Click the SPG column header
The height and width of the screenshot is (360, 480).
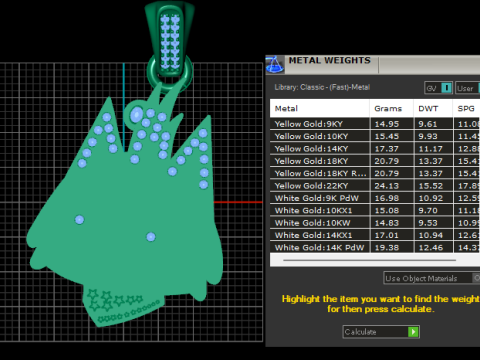pos(466,108)
